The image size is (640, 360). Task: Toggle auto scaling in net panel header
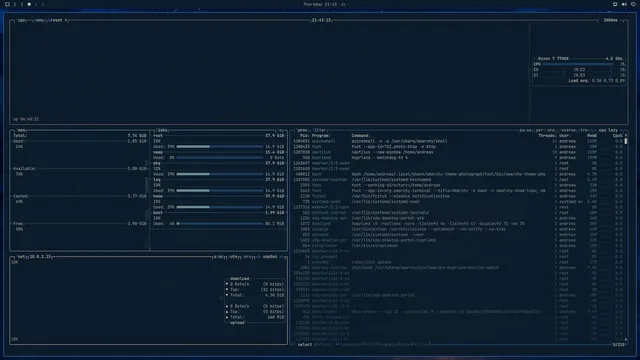(x=233, y=257)
